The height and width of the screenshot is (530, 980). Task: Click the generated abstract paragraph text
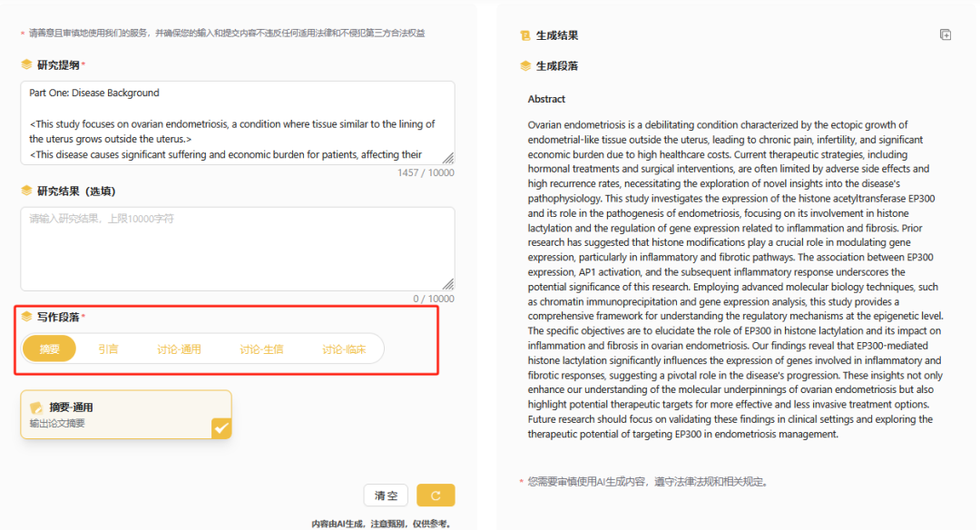tap(736, 280)
